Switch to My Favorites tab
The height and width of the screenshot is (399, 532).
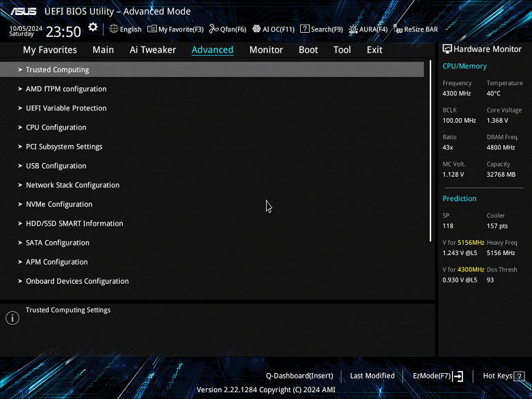click(x=50, y=50)
